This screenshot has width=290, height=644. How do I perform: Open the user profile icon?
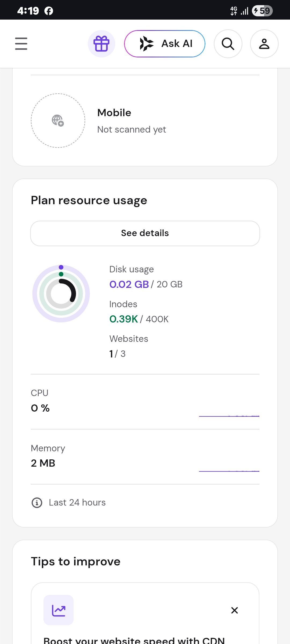click(264, 44)
